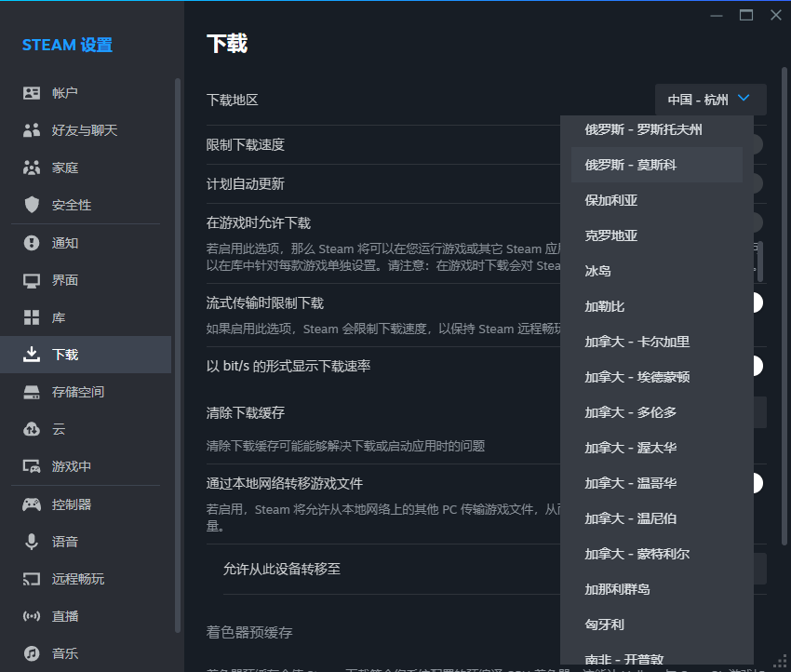Choose 匈牙利 from the region list
The height and width of the screenshot is (672, 791).
(656, 625)
